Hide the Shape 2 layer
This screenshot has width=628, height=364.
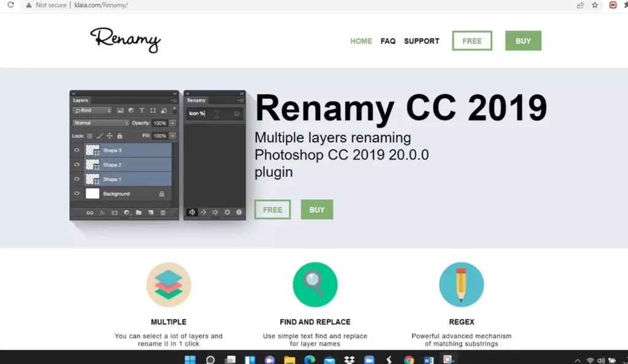click(x=77, y=165)
